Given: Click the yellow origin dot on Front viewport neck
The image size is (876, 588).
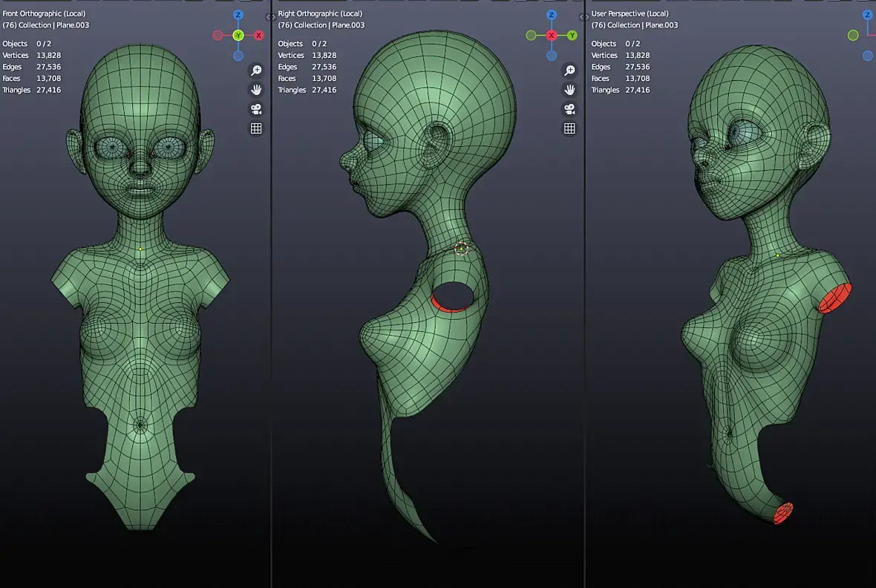Looking at the screenshot, I should click(140, 249).
